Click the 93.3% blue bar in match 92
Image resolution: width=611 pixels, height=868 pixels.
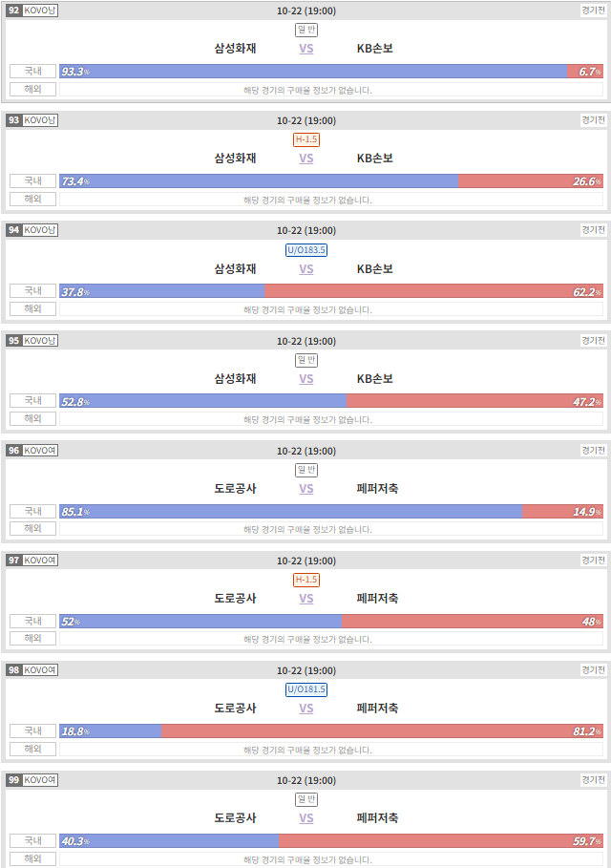click(x=313, y=72)
